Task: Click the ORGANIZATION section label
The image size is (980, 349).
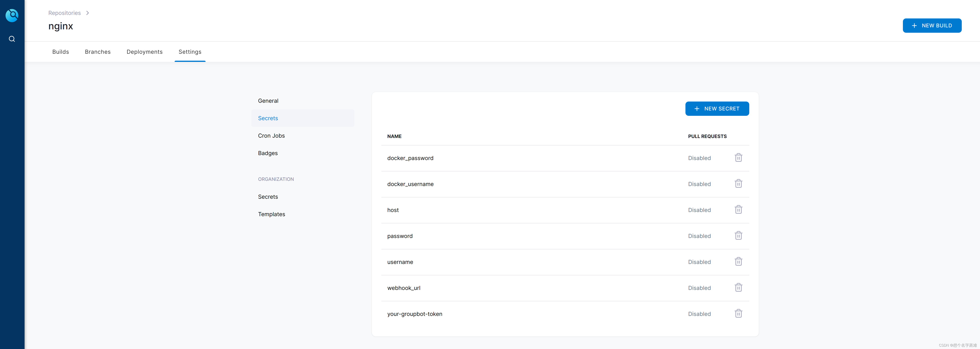Action: pos(276,179)
